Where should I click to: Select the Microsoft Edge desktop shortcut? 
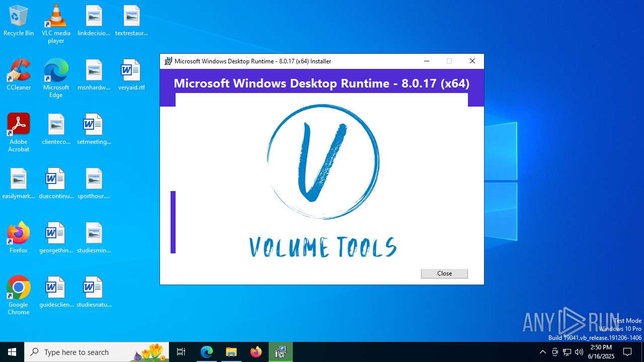pyautogui.click(x=56, y=78)
